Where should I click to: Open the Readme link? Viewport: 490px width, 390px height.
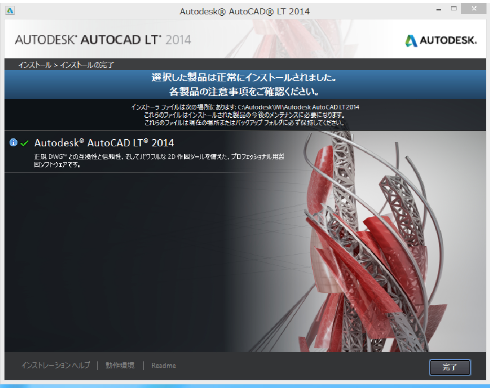[x=164, y=365]
